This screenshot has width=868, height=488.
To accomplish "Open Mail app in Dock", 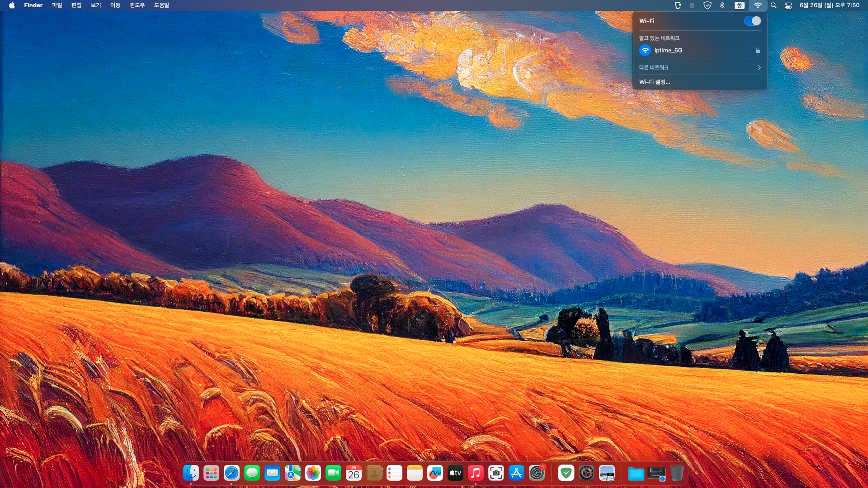I will (272, 473).
